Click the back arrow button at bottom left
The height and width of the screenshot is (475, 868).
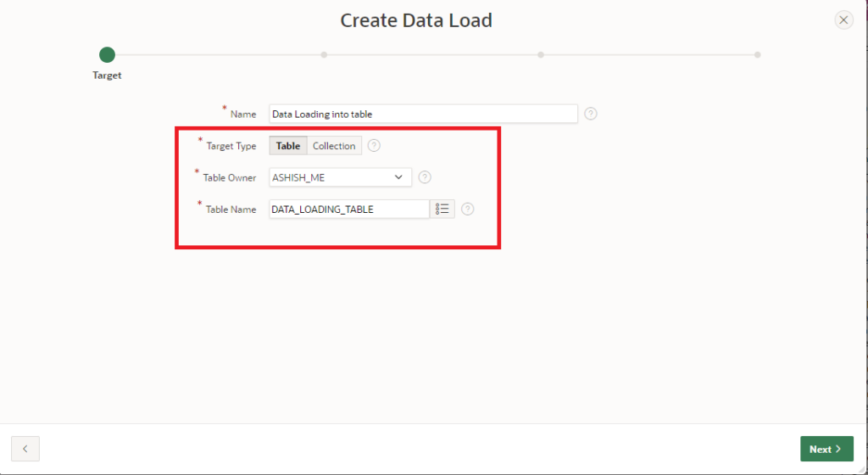click(x=25, y=449)
